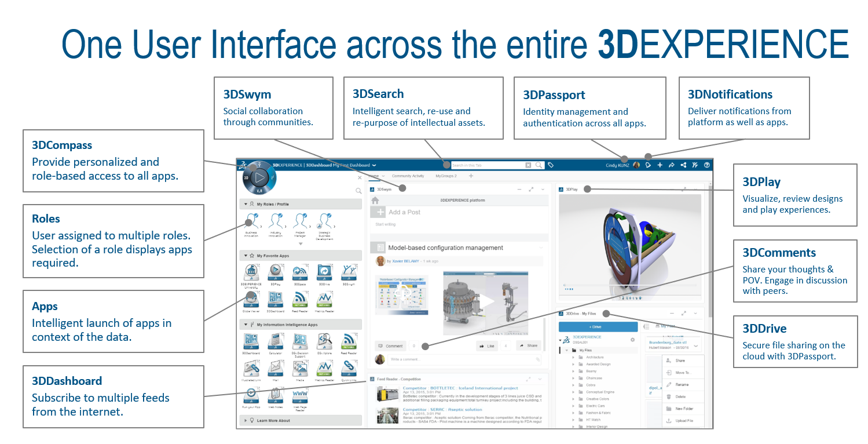Open the Calculator information intelligence app
The width and height of the screenshot is (868, 444).
(275, 341)
